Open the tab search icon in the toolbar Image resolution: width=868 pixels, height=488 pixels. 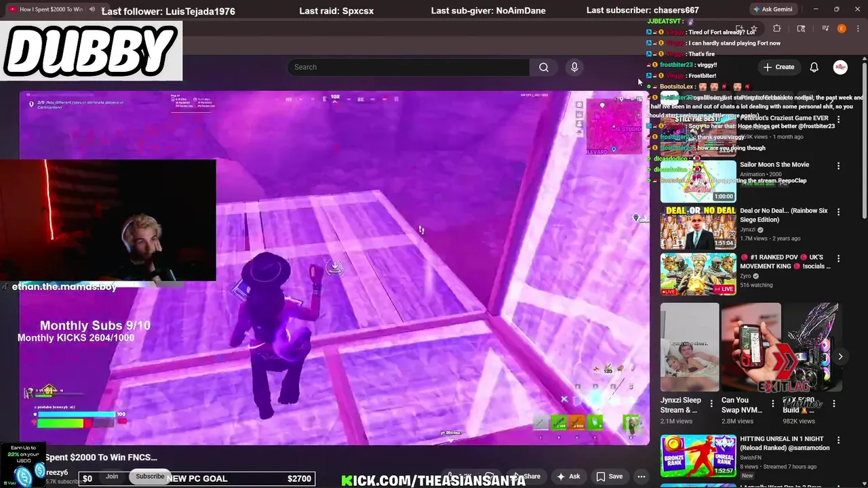[x=801, y=28]
